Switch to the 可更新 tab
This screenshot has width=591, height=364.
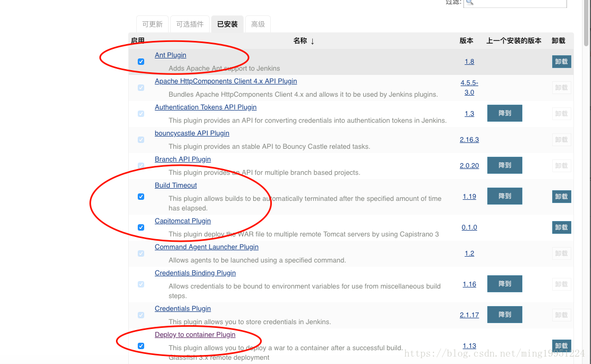[152, 24]
